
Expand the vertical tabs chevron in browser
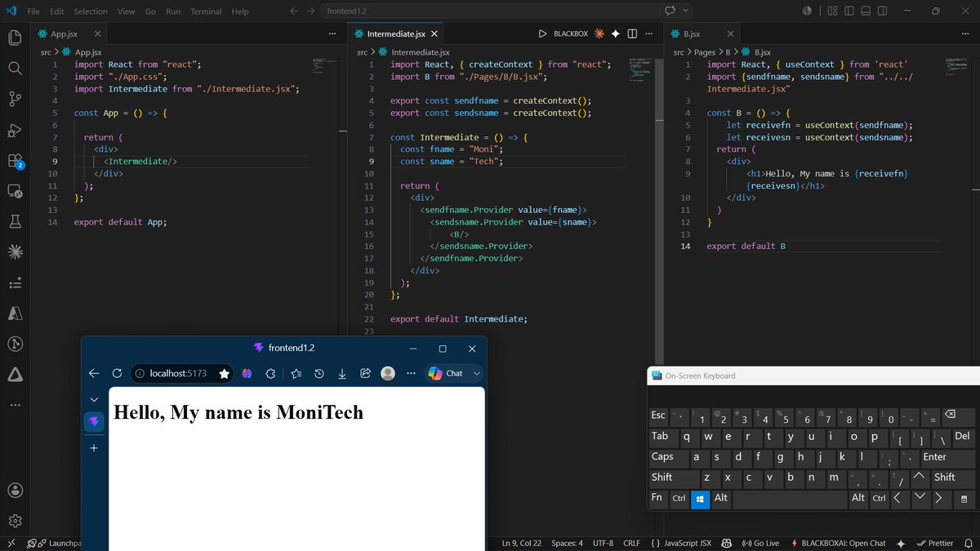point(94,399)
